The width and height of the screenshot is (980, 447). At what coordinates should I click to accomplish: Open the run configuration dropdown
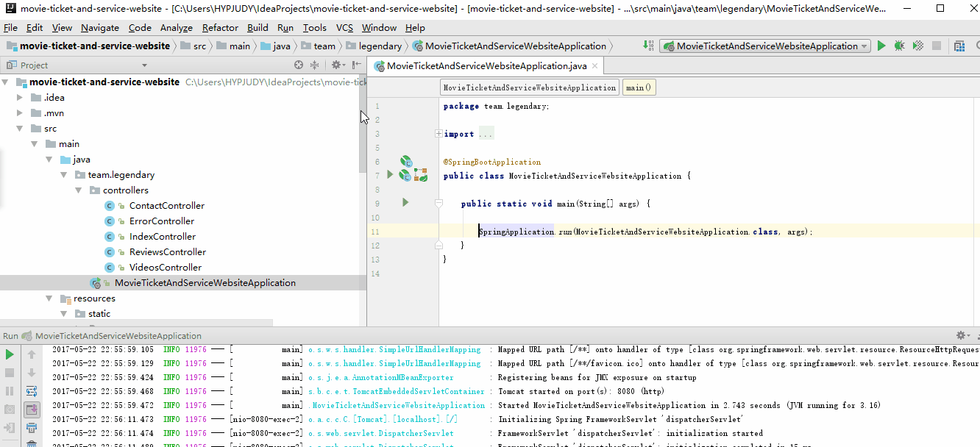pos(767,46)
